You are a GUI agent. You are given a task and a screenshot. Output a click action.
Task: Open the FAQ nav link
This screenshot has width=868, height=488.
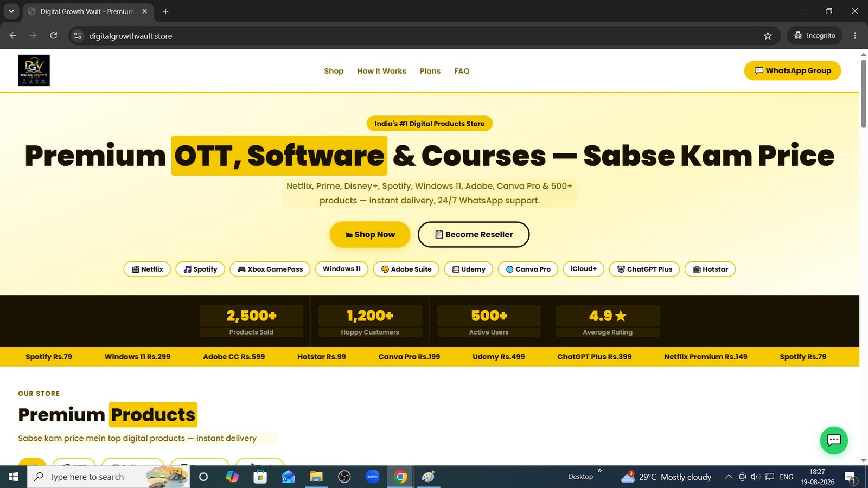462,71
